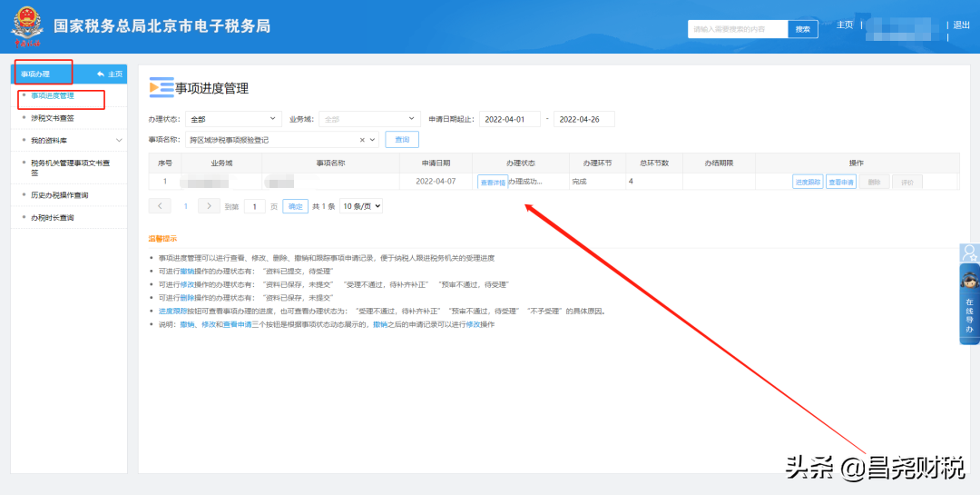Click the 查询 button
This screenshot has height=495, width=980.
[x=402, y=140]
